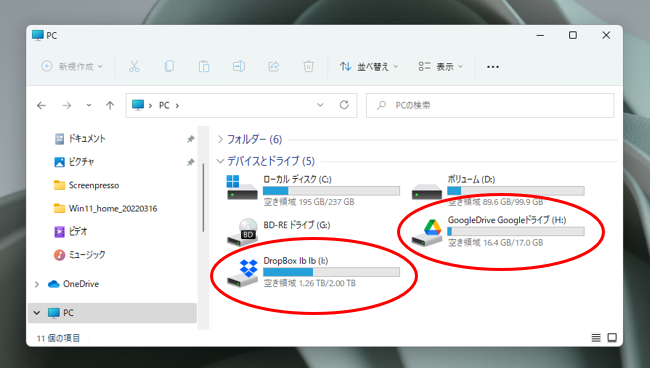Open the 表示 view dropdown
Viewport: 650px width, 368px height.
(x=441, y=67)
